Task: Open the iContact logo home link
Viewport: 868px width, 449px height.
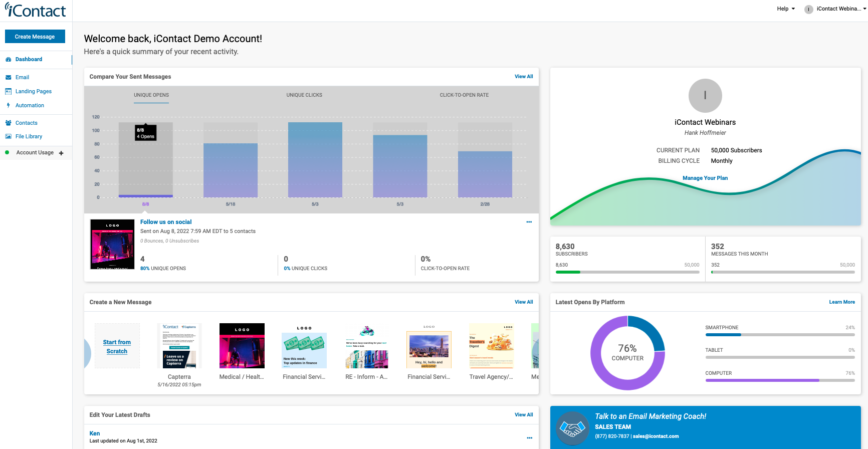Action: [36, 11]
